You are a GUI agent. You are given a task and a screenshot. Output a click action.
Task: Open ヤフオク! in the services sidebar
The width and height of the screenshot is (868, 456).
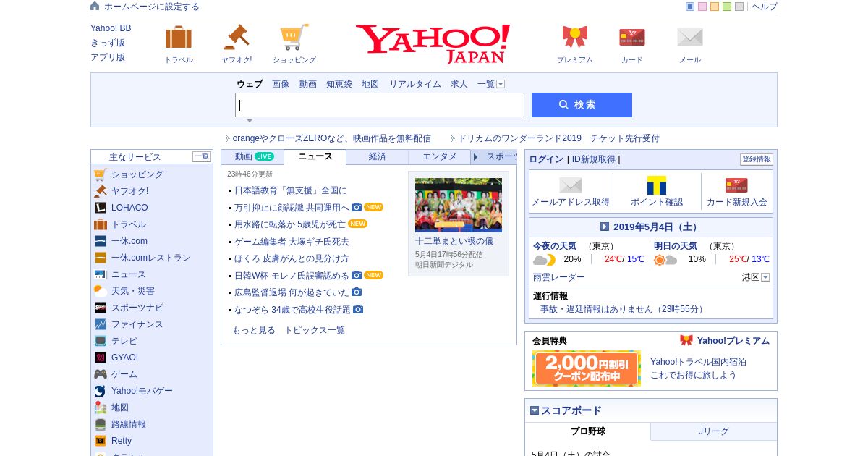tap(129, 191)
